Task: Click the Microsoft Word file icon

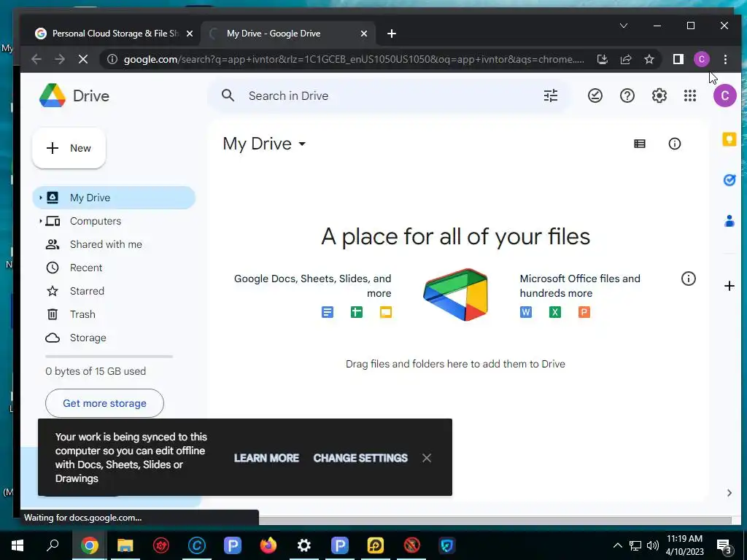Action: click(525, 312)
